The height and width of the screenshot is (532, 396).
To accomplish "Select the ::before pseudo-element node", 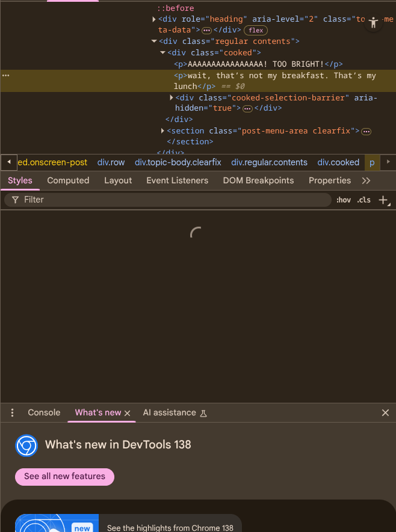I will [175, 8].
